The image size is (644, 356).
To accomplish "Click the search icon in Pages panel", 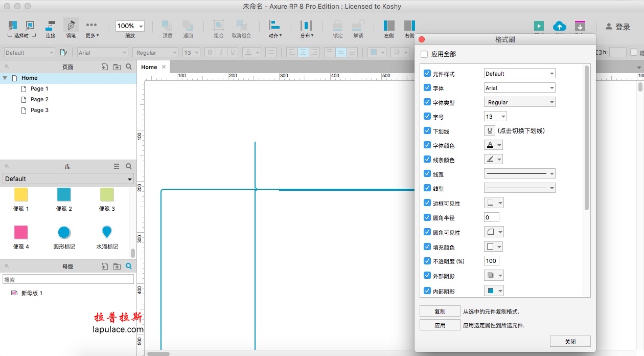I will (129, 67).
